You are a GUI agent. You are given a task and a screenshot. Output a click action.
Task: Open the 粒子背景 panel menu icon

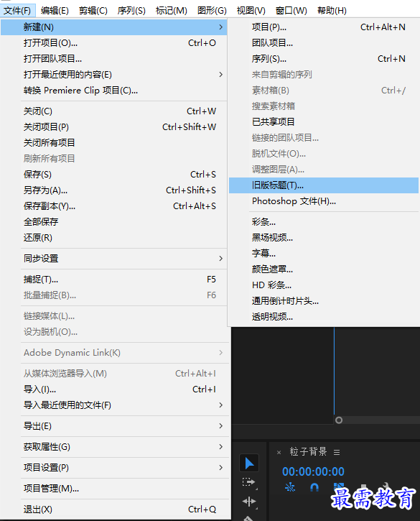coord(337,452)
